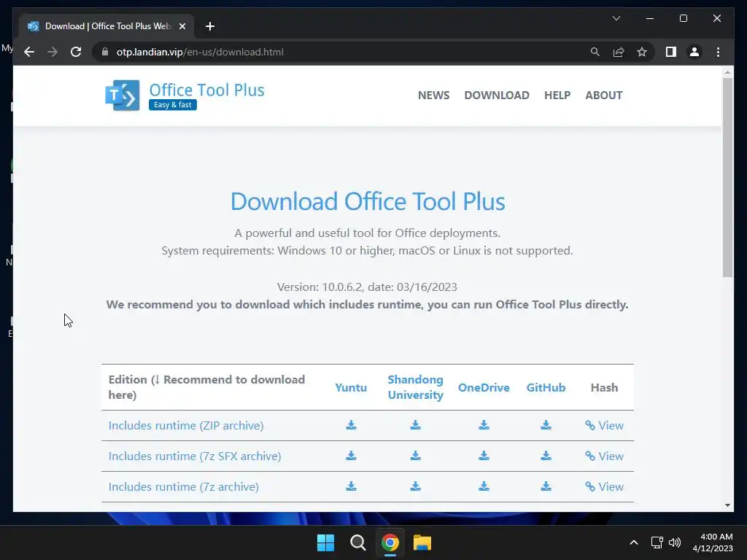Go back to previous page
Screen dimensions: 747x560
point(29,52)
